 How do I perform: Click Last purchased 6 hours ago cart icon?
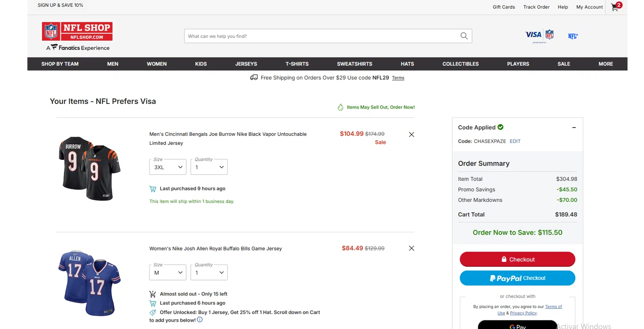coord(153,303)
